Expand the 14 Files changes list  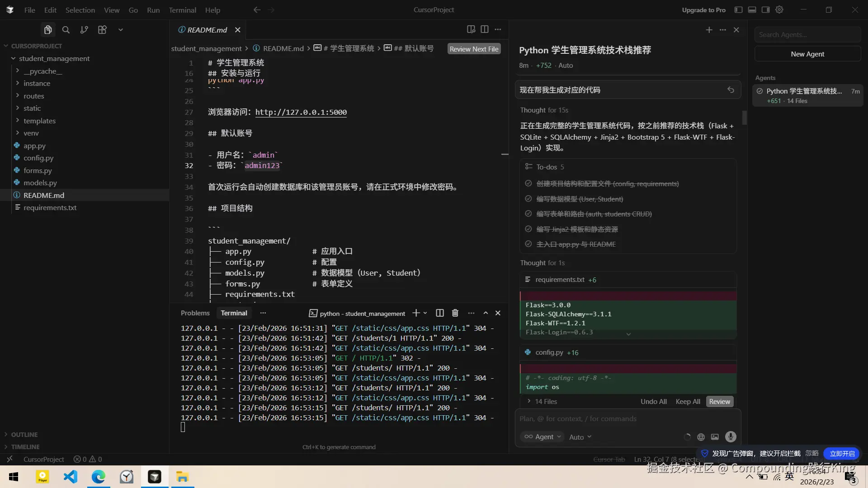click(542, 402)
